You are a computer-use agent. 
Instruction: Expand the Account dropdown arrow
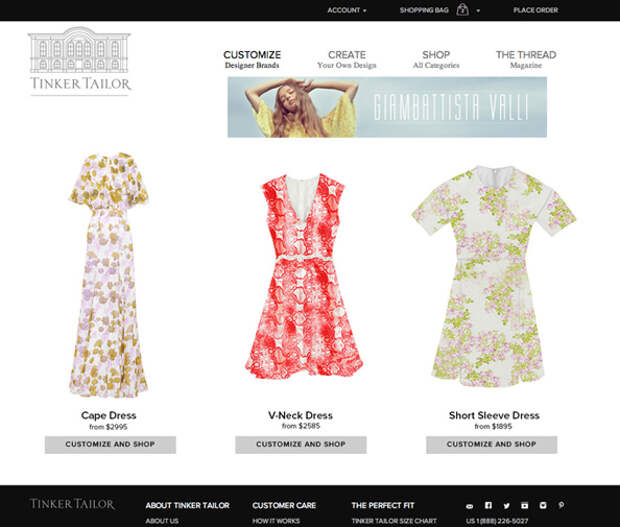pos(365,11)
